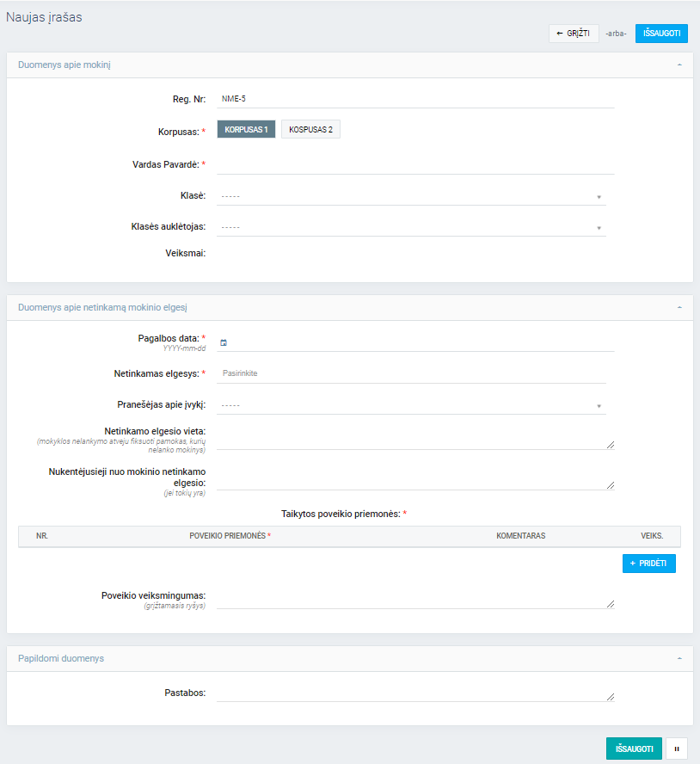Click the bottom teal Išsaugoti button

tap(634, 749)
